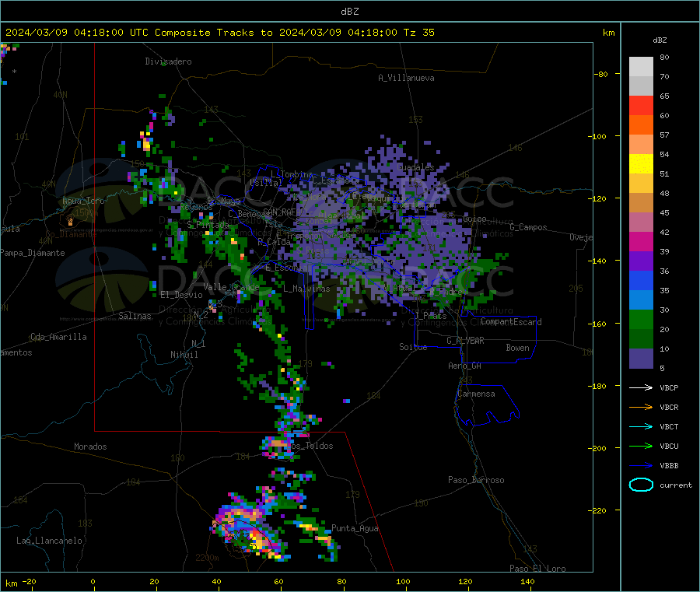700x592 pixels.
Task: Click the Carmensa map label
Action: [476, 394]
